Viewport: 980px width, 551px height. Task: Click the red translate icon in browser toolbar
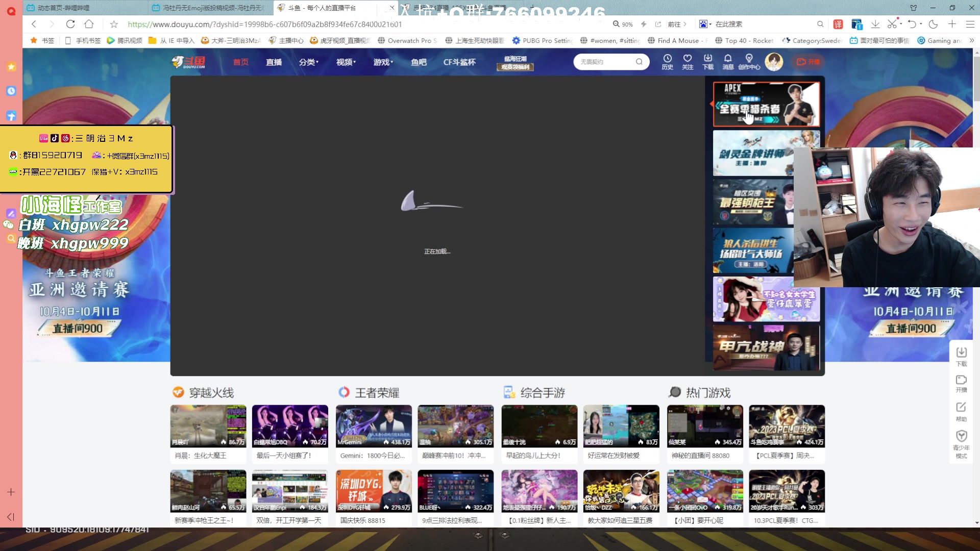[x=838, y=24]
